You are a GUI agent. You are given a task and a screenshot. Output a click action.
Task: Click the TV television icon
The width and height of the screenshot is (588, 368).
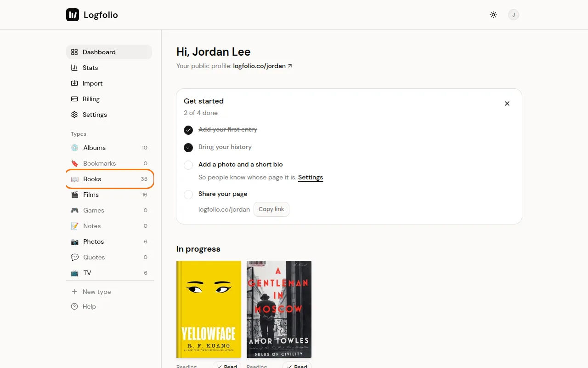[74, 273]
